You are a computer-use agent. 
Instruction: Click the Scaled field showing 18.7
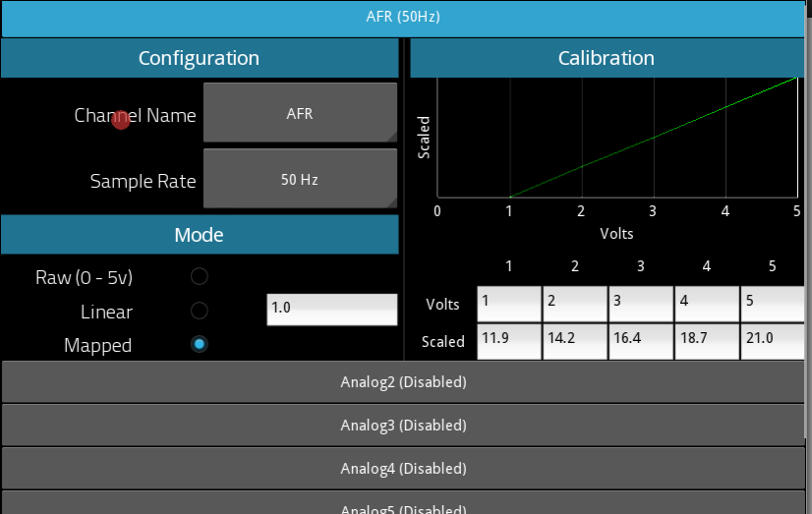pyautogui.click(x=707, y=342)
